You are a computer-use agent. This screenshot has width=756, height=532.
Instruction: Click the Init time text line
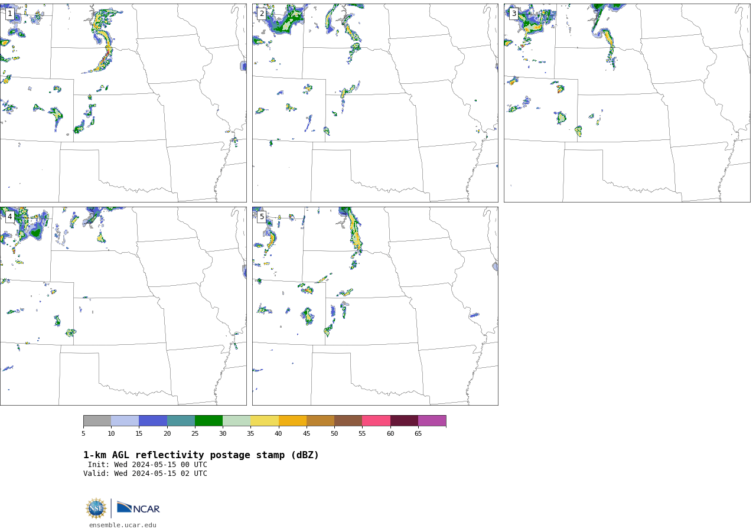(148, 465)
